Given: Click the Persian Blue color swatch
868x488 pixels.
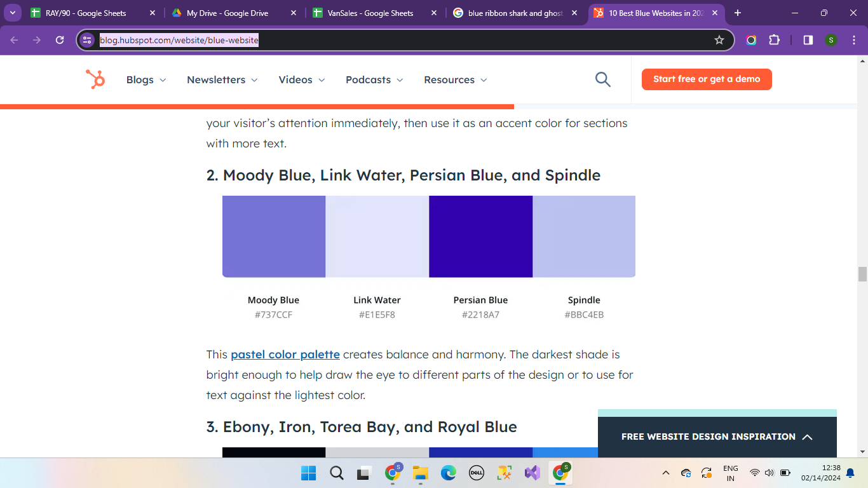Looking at the screenshot, I should (480, 236).
